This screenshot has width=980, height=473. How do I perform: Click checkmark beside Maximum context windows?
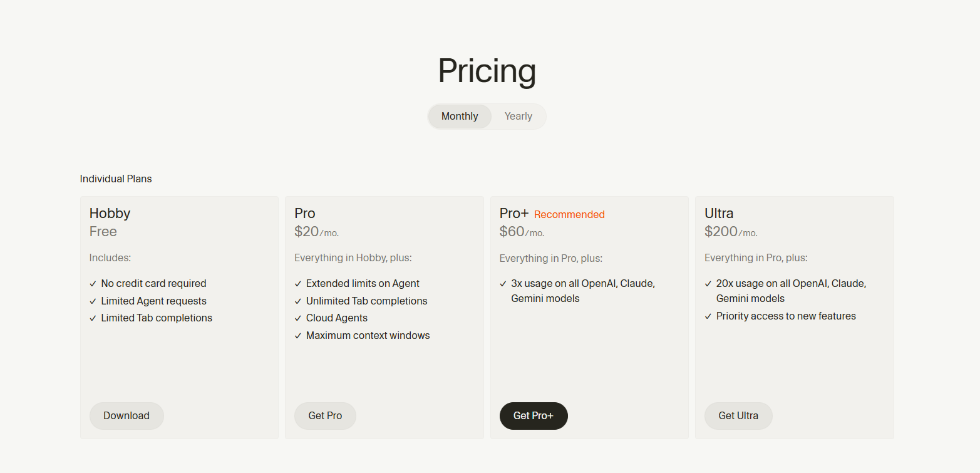(298, 336)
